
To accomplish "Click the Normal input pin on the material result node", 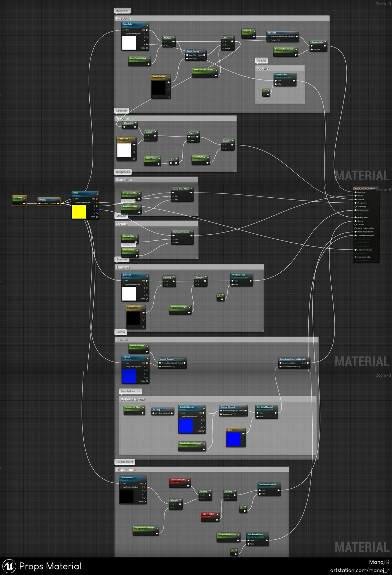I will point(356,221).
